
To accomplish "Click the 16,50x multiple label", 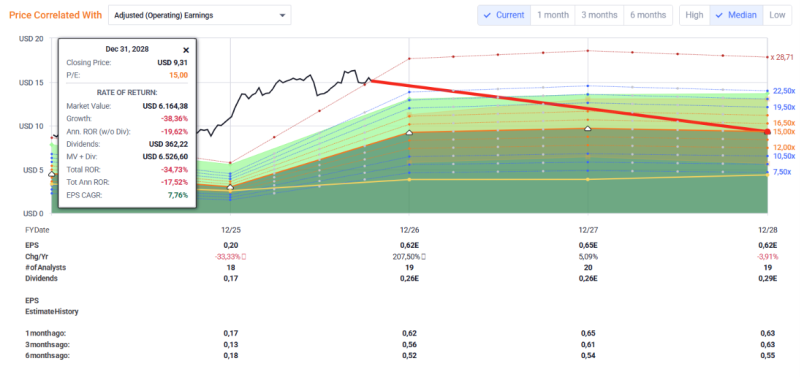I will [x=785, y=123].
